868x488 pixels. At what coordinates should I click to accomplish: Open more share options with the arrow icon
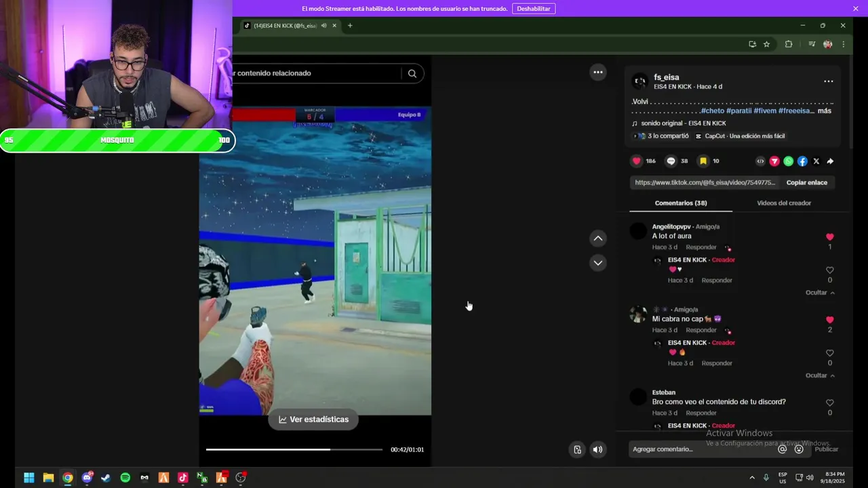(x=830, y=161)
